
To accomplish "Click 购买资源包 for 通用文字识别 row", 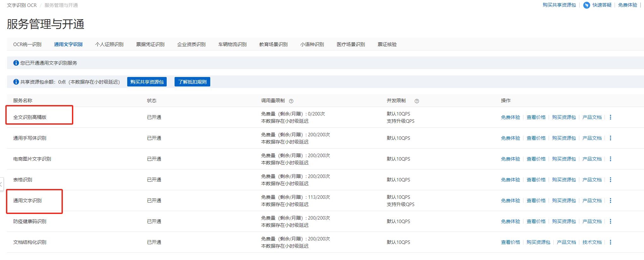I will click(564, 200).
